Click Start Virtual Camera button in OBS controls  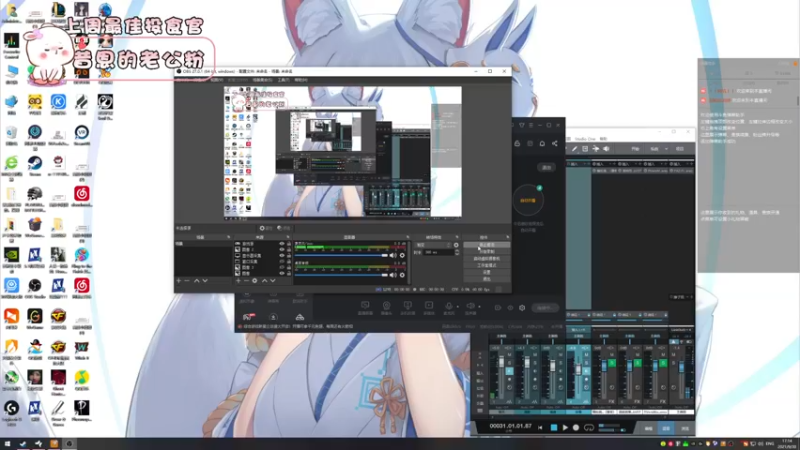point(486,259)
